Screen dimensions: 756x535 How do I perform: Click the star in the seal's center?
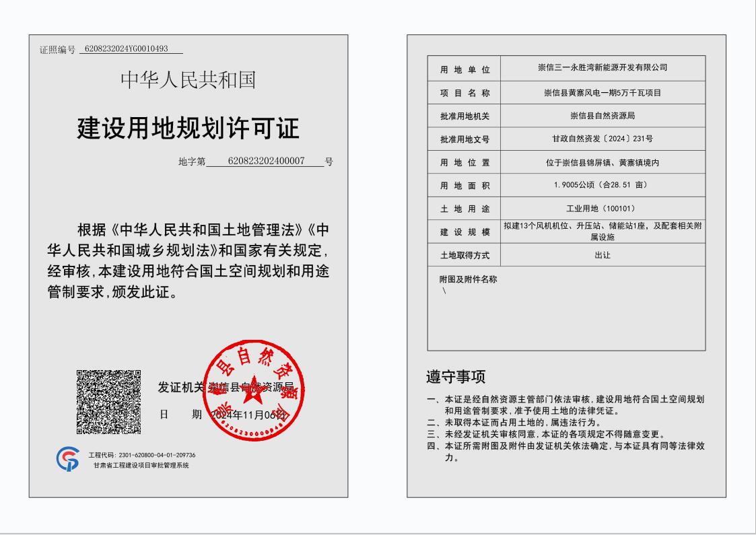pyautogui.click(x=254, y=388)
